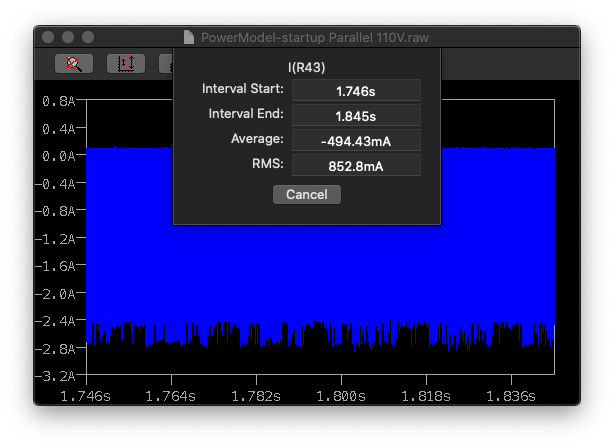Select the RMS value 852.8mA
The width and height of the screenshot is (614, 447).
(356, 166)
